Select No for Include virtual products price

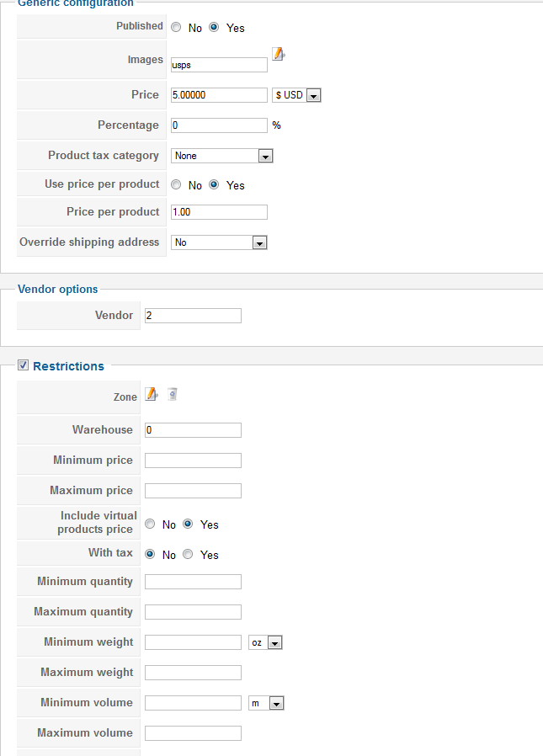[151, 524]
